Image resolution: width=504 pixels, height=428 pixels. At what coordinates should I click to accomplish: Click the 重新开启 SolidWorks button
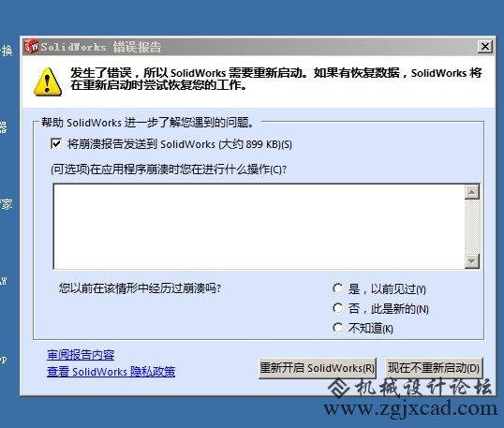point(318,368)
